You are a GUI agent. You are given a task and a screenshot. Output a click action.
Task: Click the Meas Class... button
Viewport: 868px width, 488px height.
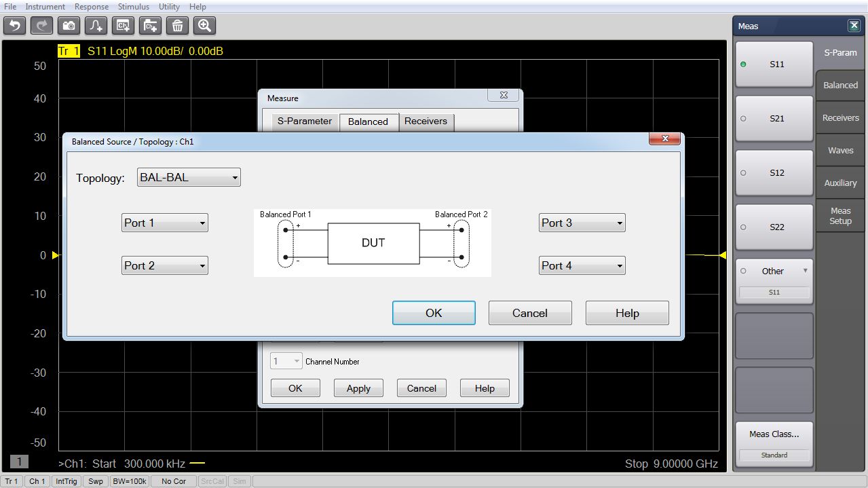pyautogui.click(x=774, y=434)
